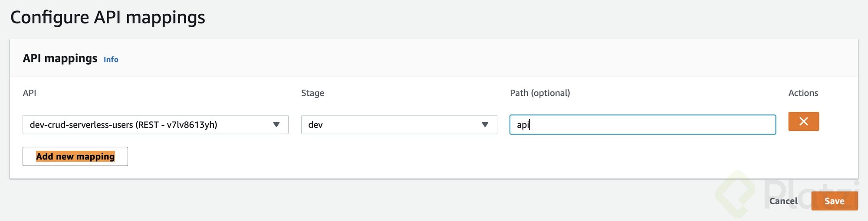868x221 pixels.
Task: Focus the Path (optional) input field
Action: pyautogui.click(x=643, y=124)
